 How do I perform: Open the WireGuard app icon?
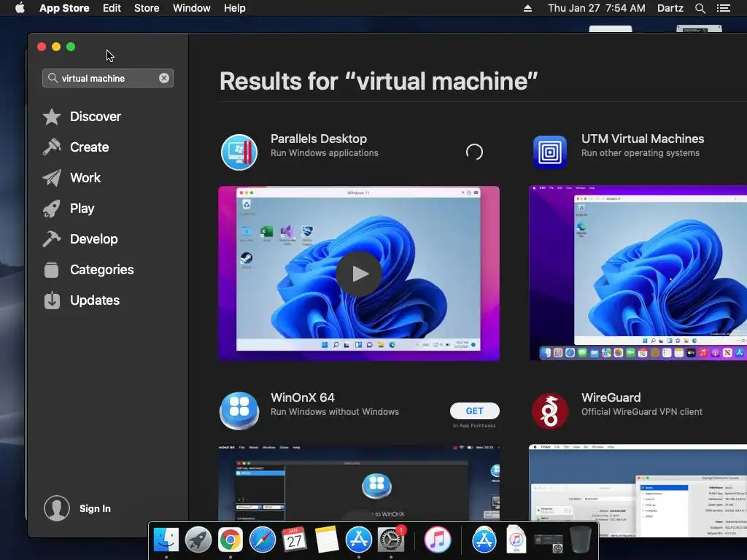(x=550, y=411)
